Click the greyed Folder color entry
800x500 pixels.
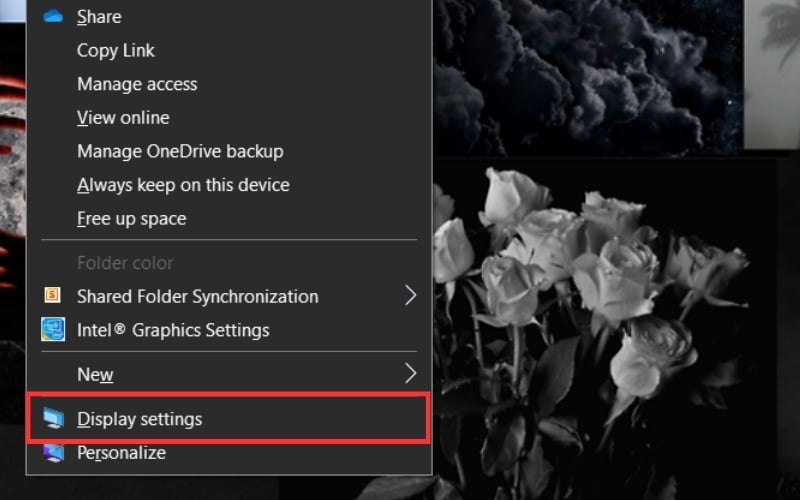[229, 263]
